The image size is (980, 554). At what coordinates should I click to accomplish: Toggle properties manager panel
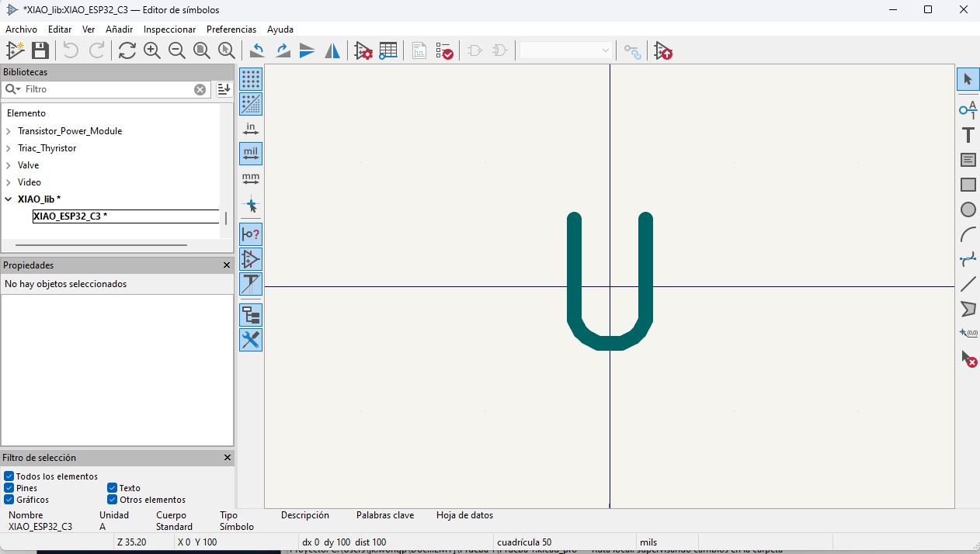251,340
